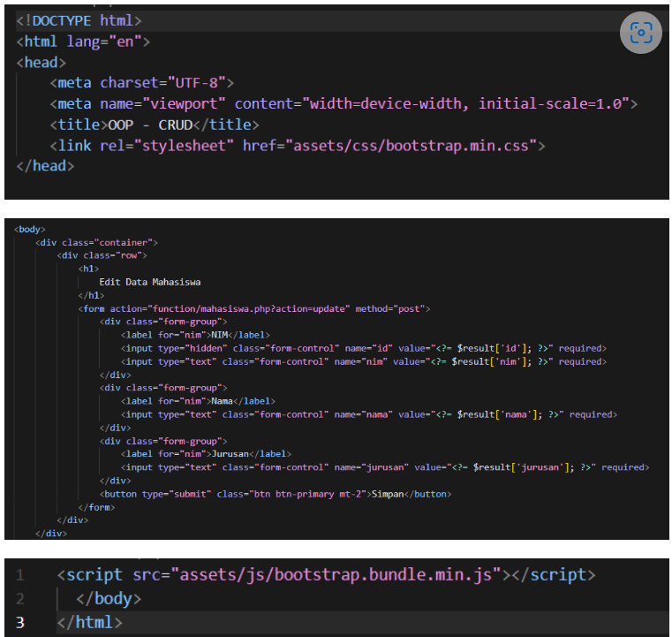This screenshot has width=672, height=637.
Task: Click line number 2 in the gutter
Action: tap(19, 599)
